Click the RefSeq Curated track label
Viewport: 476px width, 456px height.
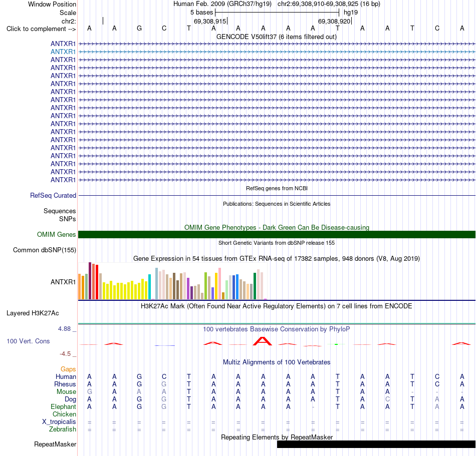(x=53, y=196)
